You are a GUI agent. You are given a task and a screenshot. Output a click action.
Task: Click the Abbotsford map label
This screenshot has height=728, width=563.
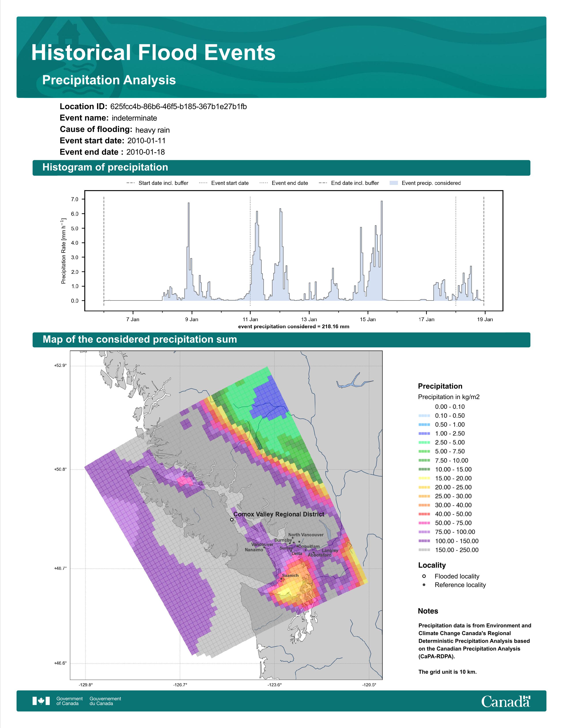[x=319, y=555]
